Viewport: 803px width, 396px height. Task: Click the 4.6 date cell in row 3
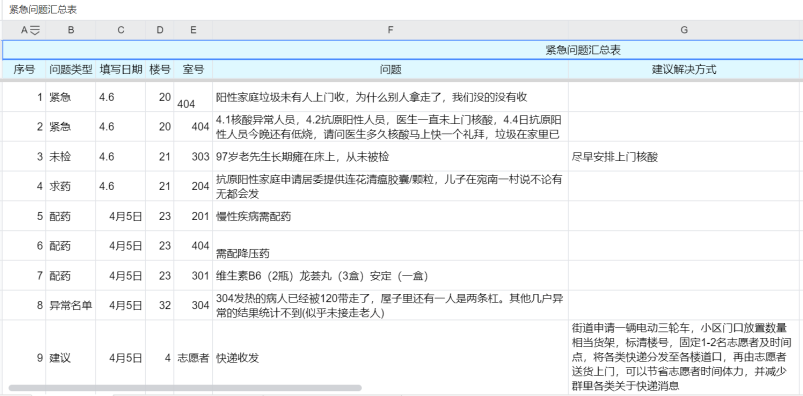(120, 156)
